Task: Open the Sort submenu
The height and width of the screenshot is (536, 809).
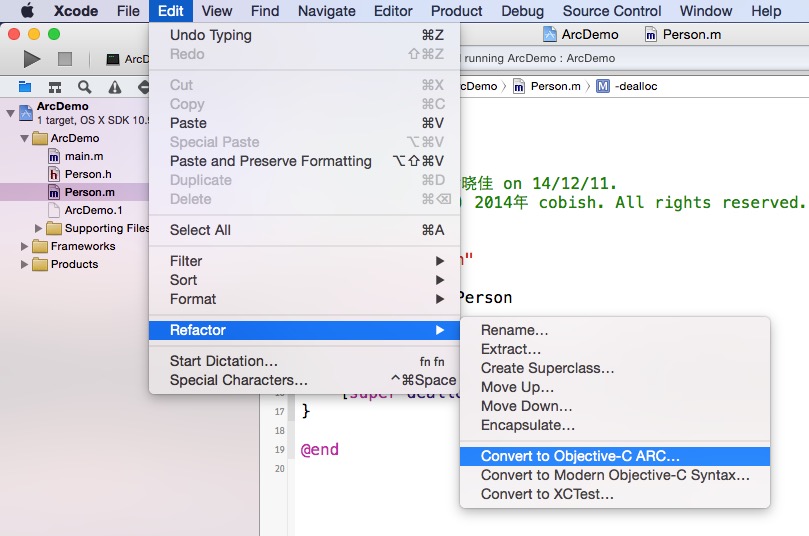Action: tap(304, 280)
